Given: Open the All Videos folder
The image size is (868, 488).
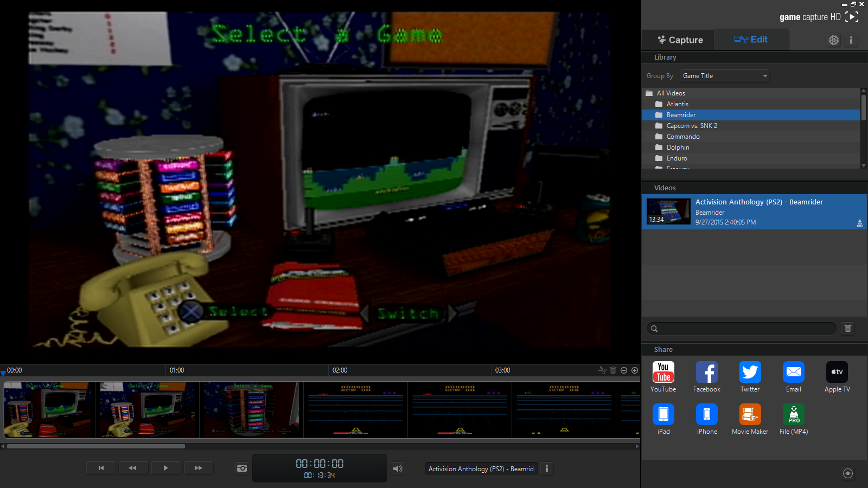Looking at the screenshot, I should pos(671,93).
